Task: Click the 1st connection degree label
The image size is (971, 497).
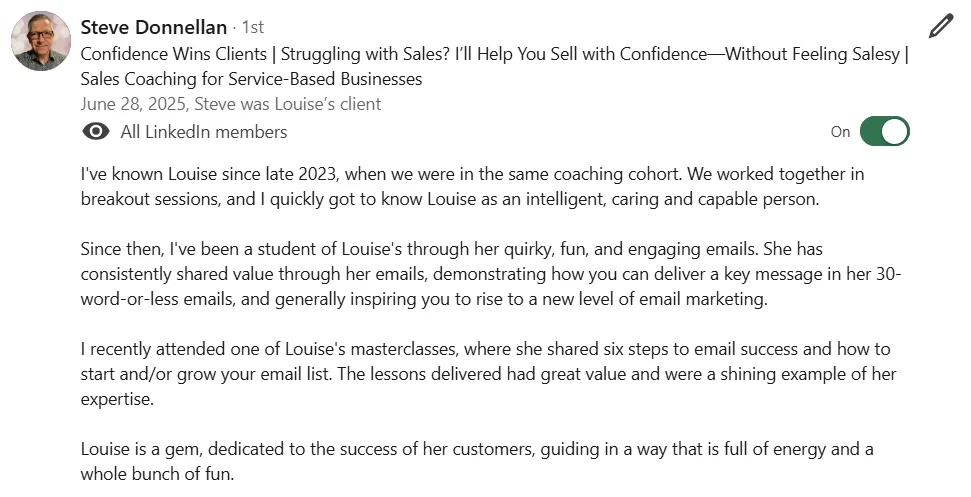Action: click(x=253, y=28)
